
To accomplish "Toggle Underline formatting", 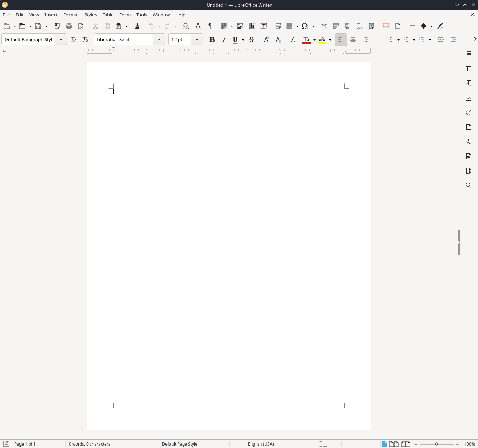I will tap(235, 40).
